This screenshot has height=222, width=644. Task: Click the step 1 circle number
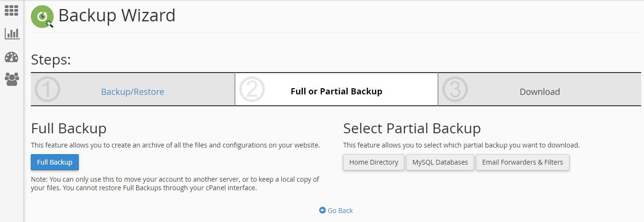(x=47, y=90)
